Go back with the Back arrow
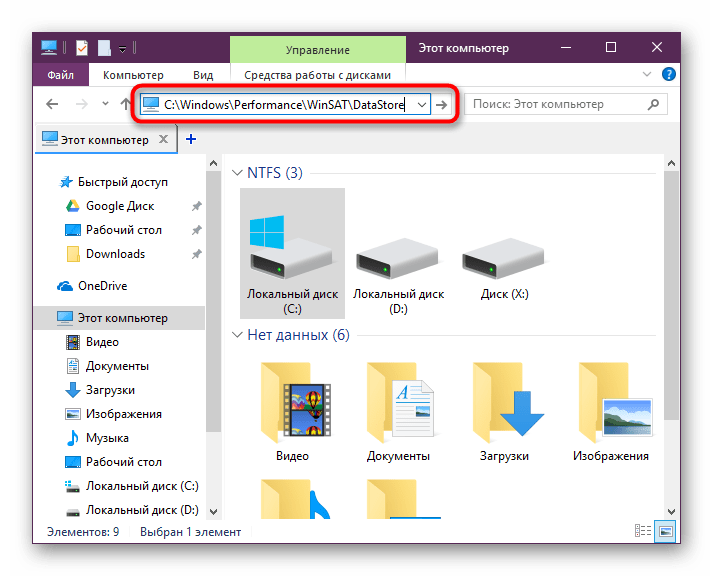 point(52,104)
